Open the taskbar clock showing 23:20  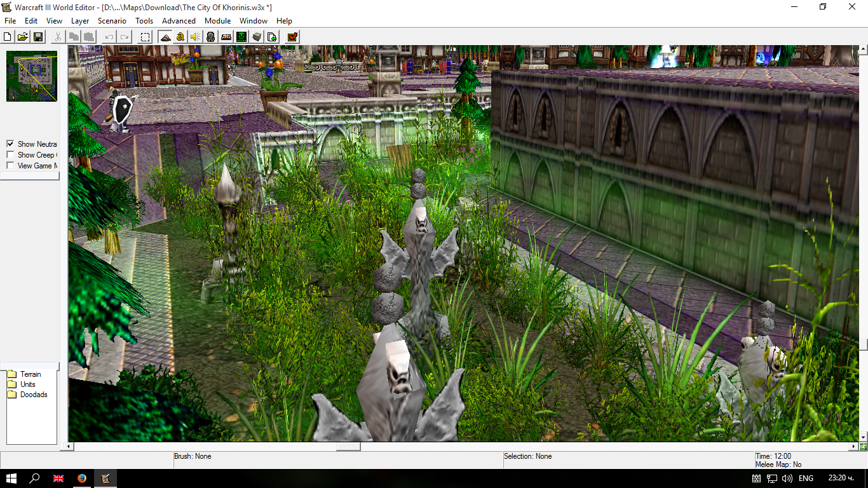(x=841, y=478)
